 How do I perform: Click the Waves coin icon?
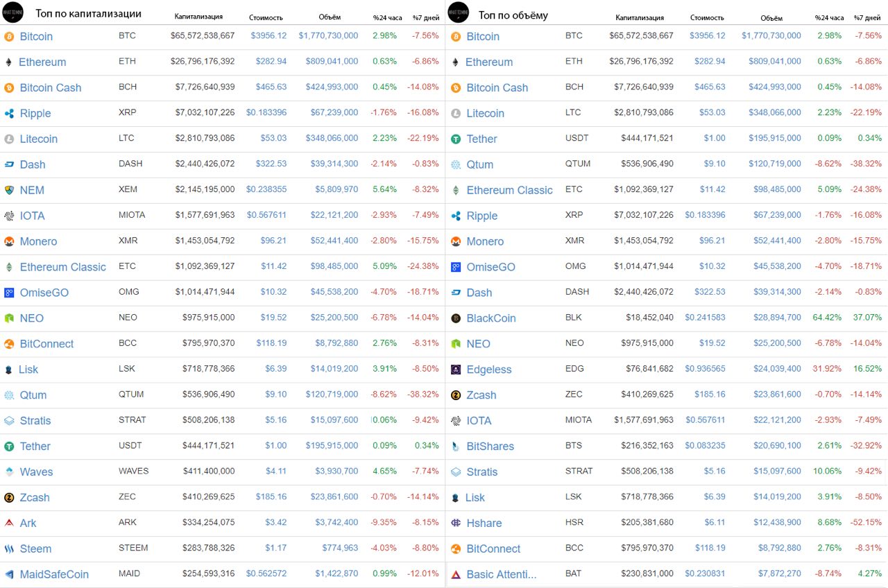pos(9,472)
